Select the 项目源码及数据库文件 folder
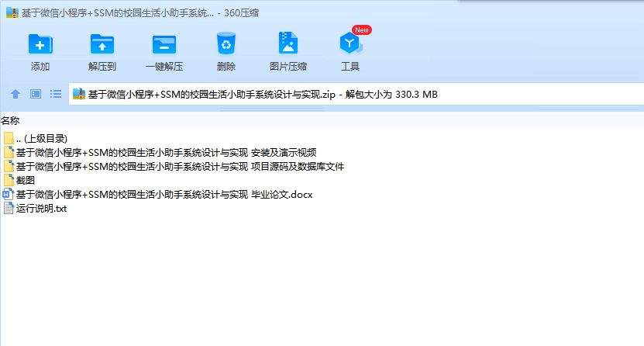Screen dimensions: 644x346 174,167
